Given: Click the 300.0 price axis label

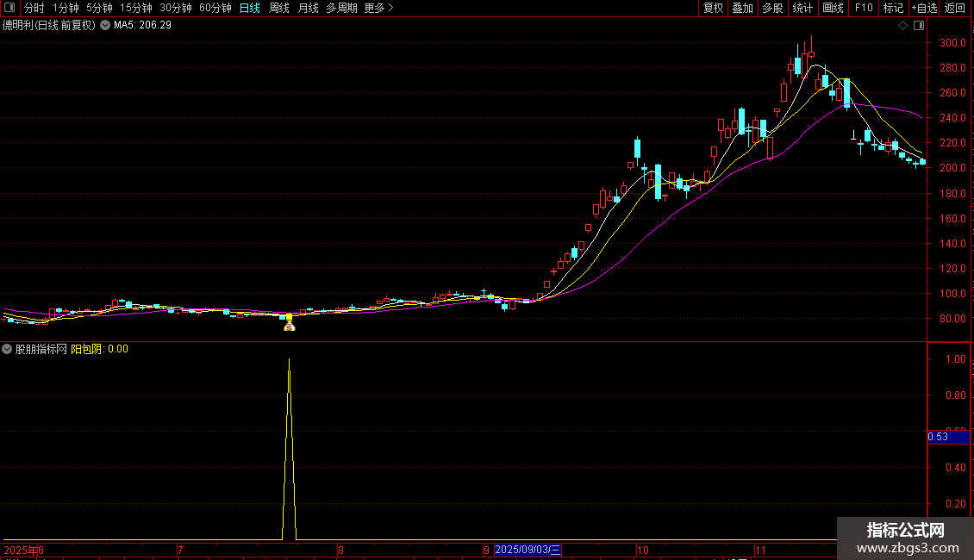Looking at the screenshot, I should [x=952, y=43].
